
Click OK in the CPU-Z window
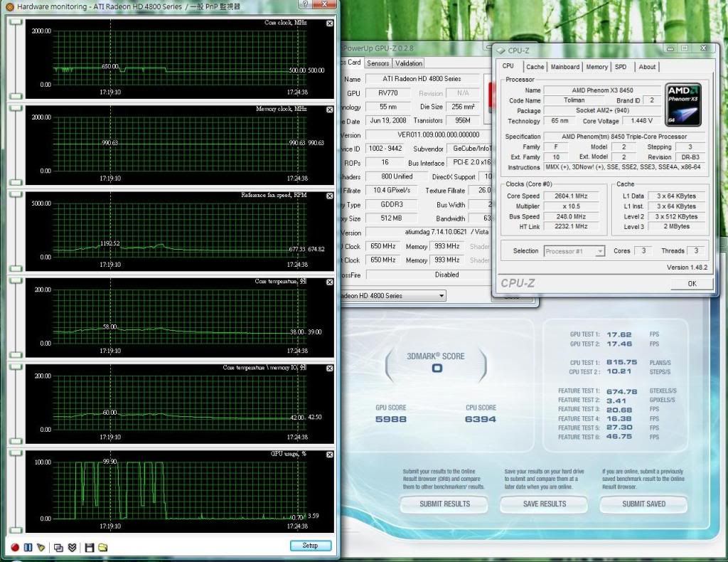(692, 283)
